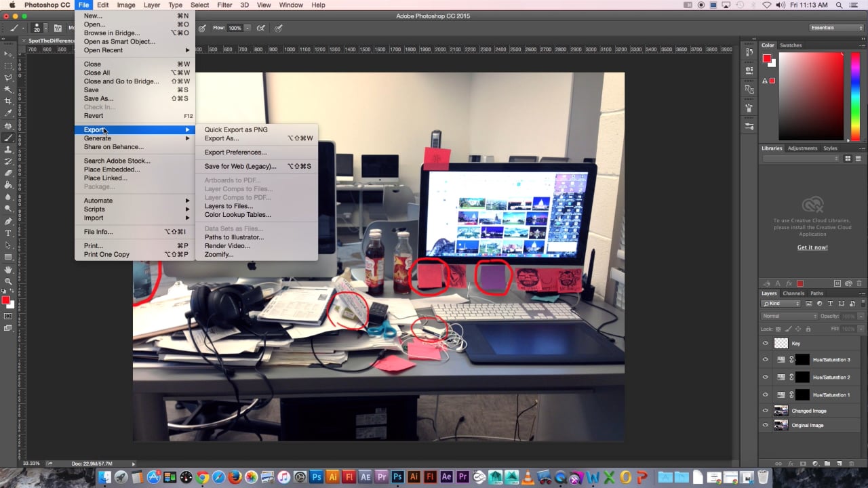Choose the Eraser tool
The height and width of the screenshot is (488, 868).
click(x=8, y=173)
